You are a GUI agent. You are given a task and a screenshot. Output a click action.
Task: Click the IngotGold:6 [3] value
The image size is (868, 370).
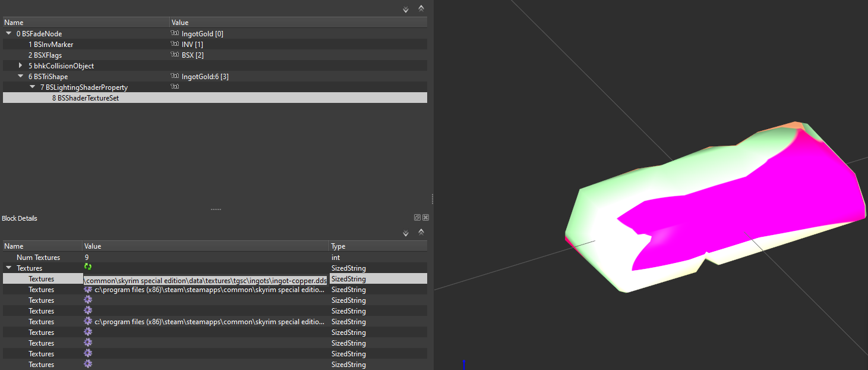(205, 77)
